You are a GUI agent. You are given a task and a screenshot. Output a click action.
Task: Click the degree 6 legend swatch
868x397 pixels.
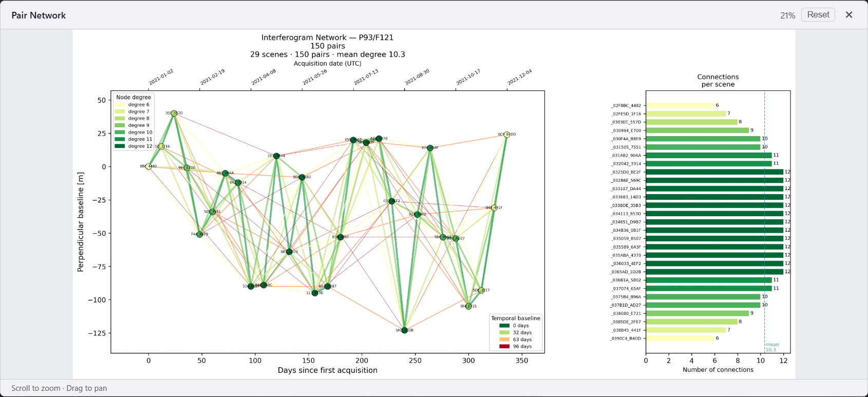(120, 105)
